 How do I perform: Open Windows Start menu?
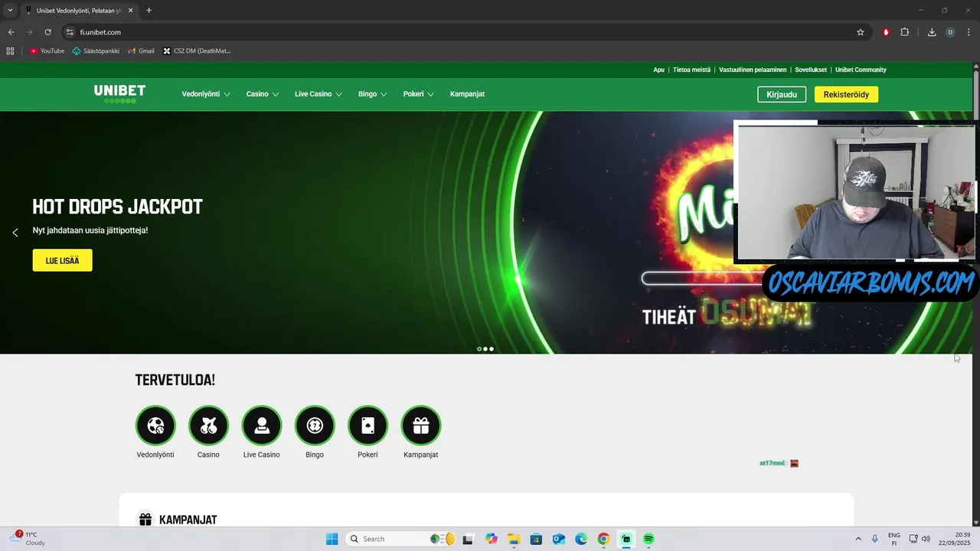click(x=332, y=539)
